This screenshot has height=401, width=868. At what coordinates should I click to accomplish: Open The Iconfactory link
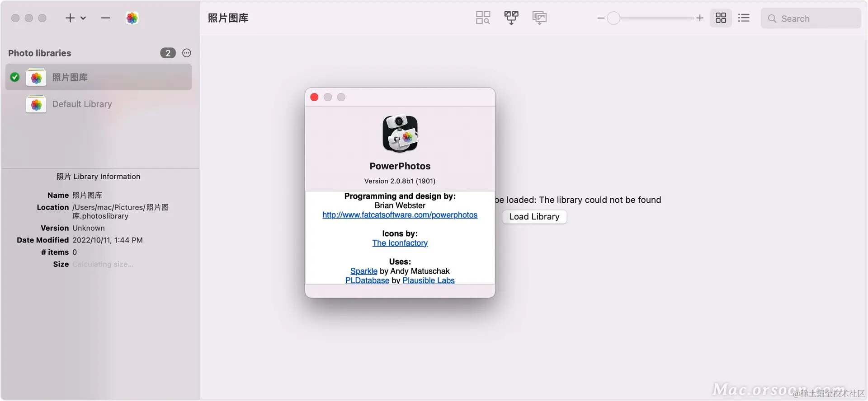(400, 243)
